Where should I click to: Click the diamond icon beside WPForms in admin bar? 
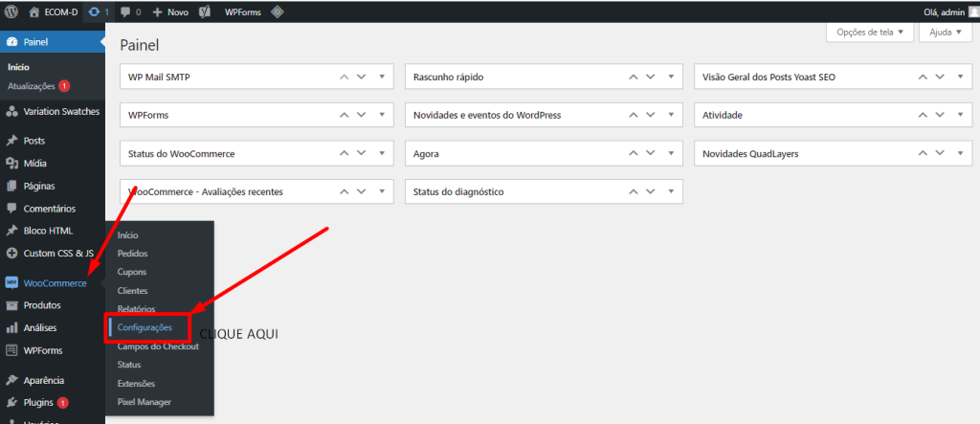point(277,11)
